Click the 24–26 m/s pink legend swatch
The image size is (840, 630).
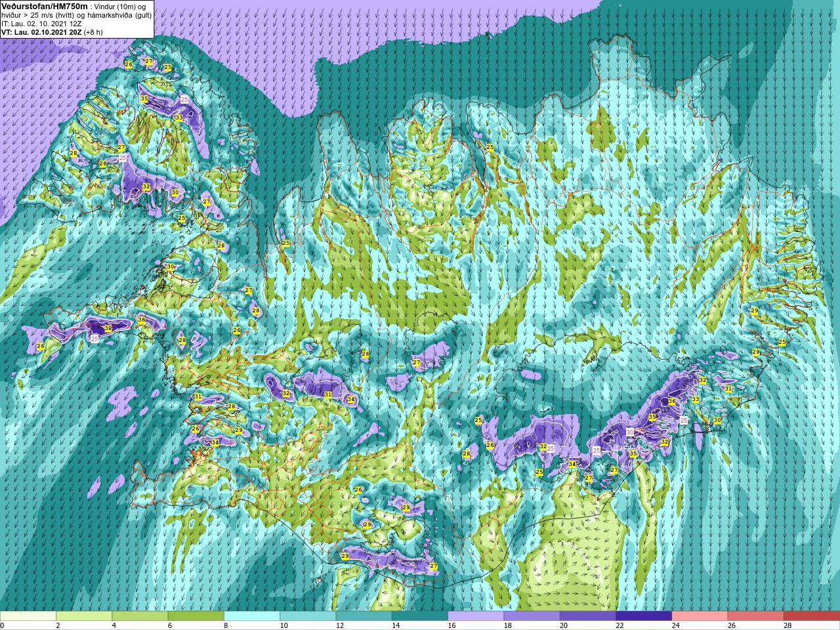click(700, 616)
